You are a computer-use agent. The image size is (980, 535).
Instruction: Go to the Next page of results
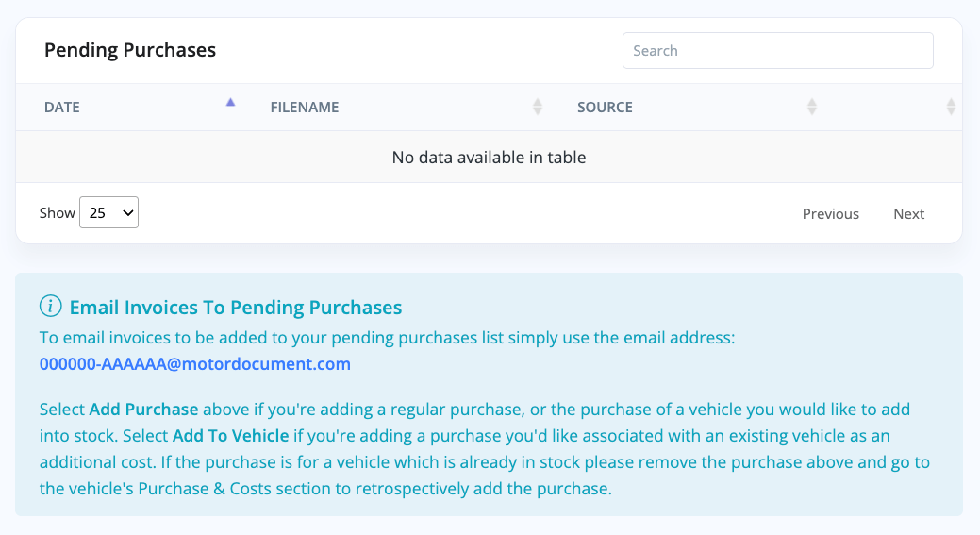click(x=908, y=214)
